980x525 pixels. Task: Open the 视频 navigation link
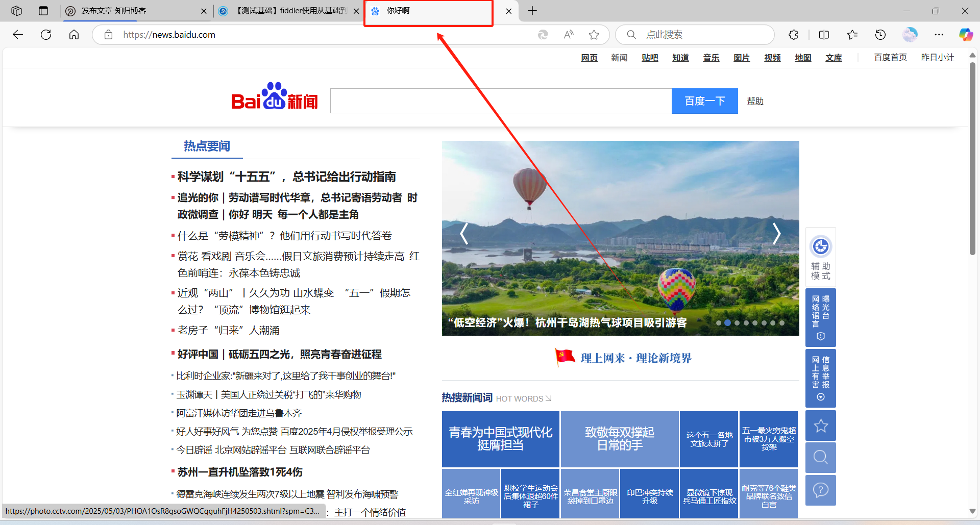[772, 58]
